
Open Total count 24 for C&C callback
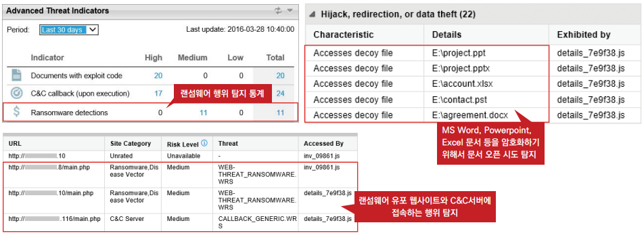(280, 94)
